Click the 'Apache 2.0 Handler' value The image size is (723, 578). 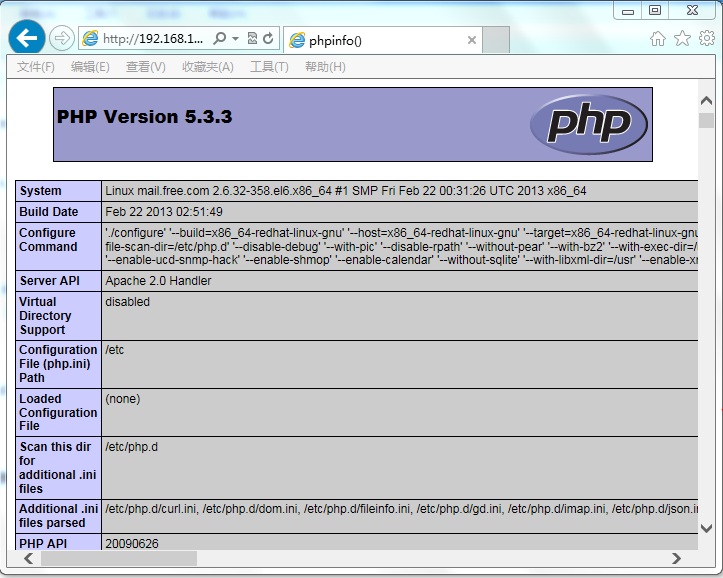[158, 281]
